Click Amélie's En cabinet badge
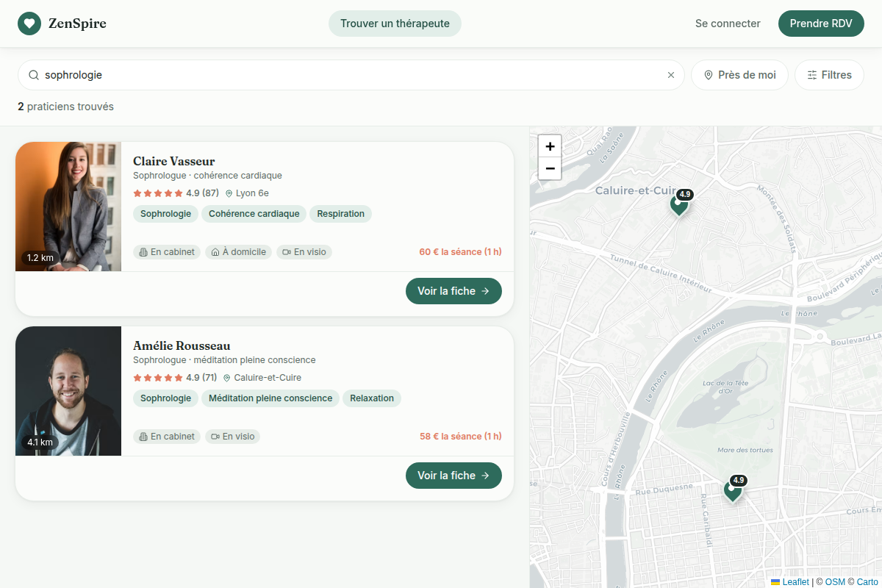The height and width of the screenshot is (588, 882). pyautogui.click(x=167, y=437)
